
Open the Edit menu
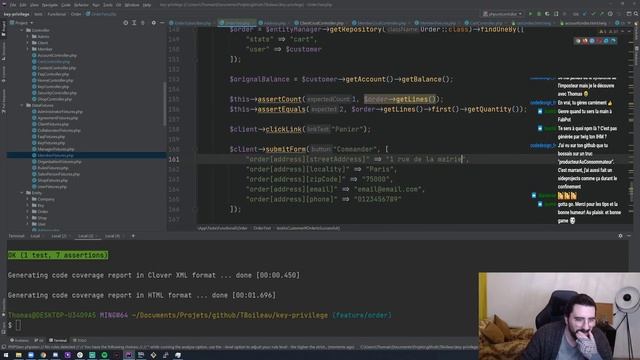23,5
